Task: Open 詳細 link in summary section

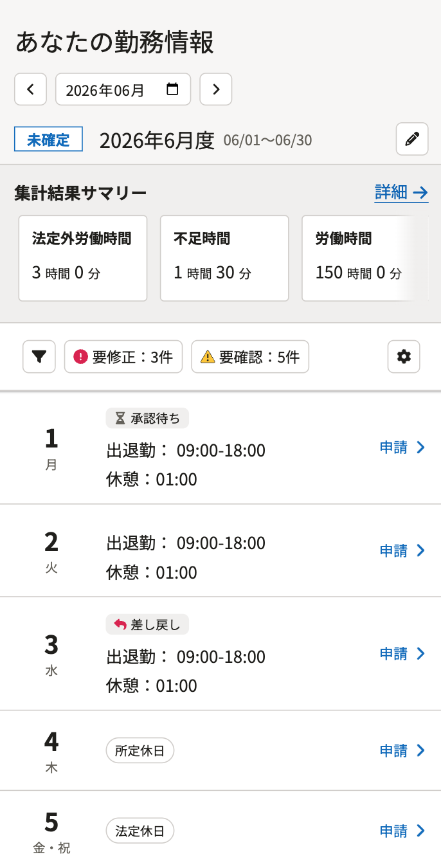Action: point(402,192)
